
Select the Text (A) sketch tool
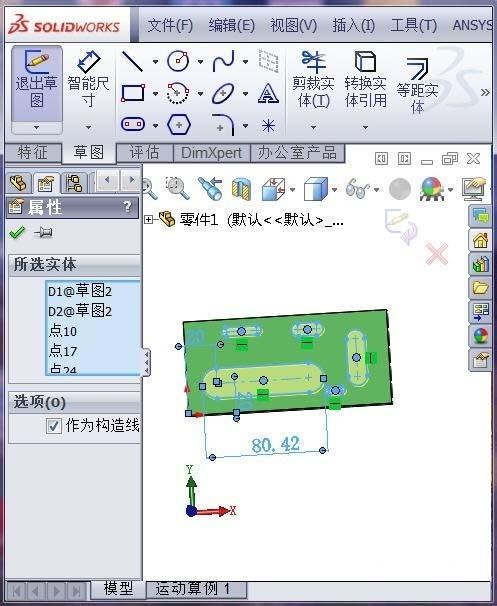(x=268, y=93)
